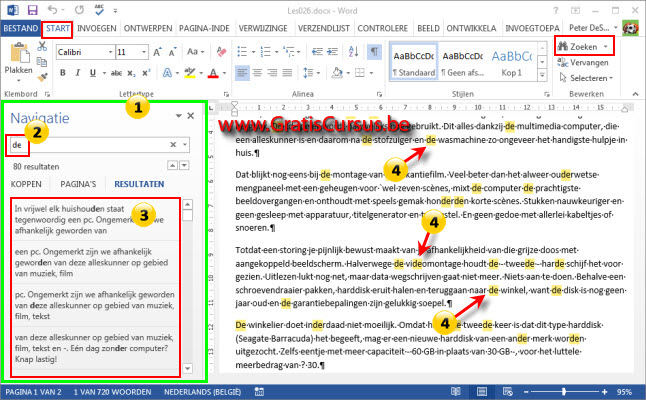Decrease the font size
Image resolution: width=646 pixels, height=400 pixels.
(x=173, y=52)
